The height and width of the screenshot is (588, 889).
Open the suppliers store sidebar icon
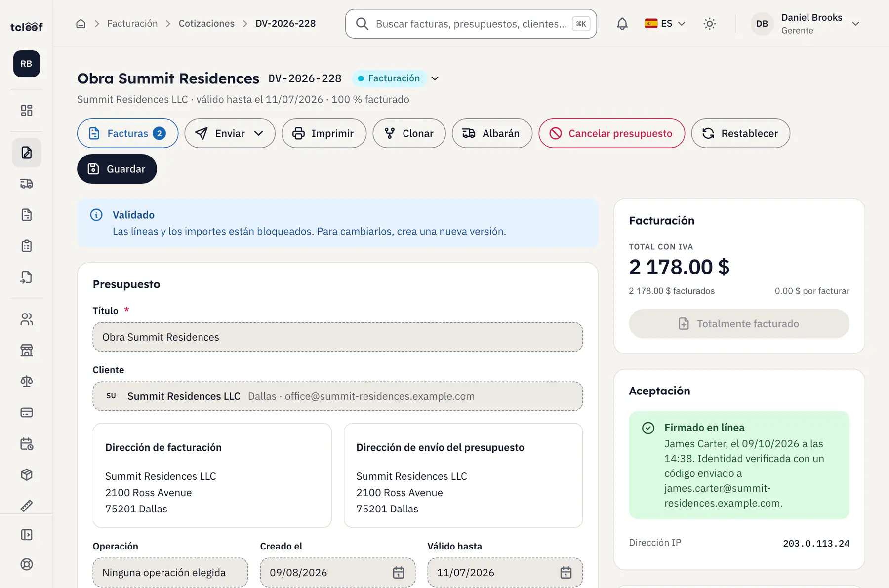pyautogui.click(x=27, y=351)
